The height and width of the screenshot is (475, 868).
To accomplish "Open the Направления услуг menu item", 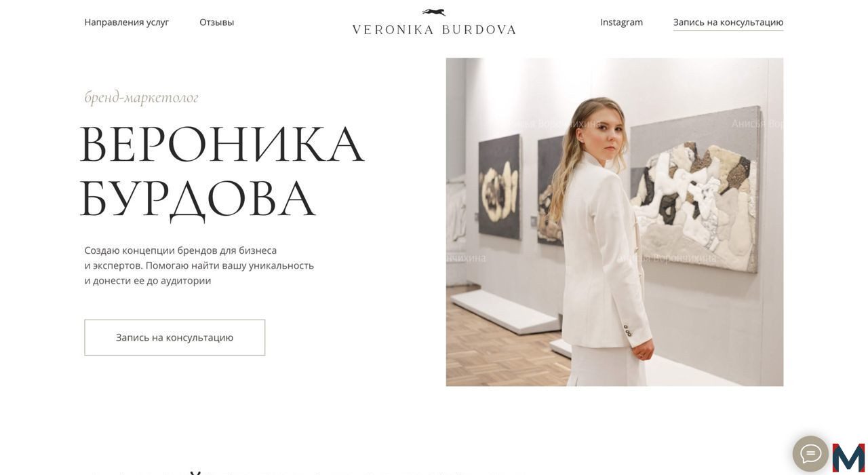I will [127, 22].
